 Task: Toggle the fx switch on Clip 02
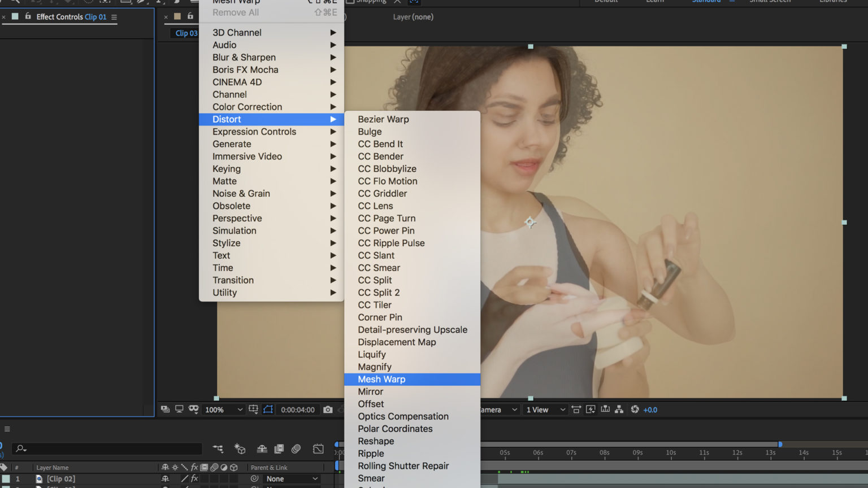pyautogui.click(x=194, y=478)
